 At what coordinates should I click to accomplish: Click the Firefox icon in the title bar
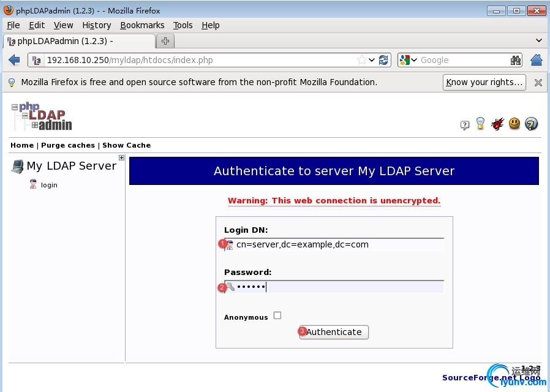click(x=9, y=10)
